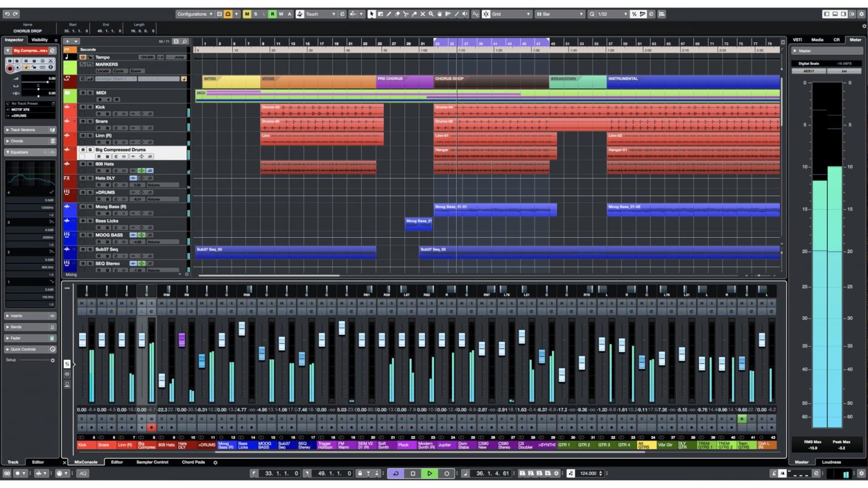This screenshot has height=488, width=868.
Task: Toggle global Mute state button M
Action: 246,14
